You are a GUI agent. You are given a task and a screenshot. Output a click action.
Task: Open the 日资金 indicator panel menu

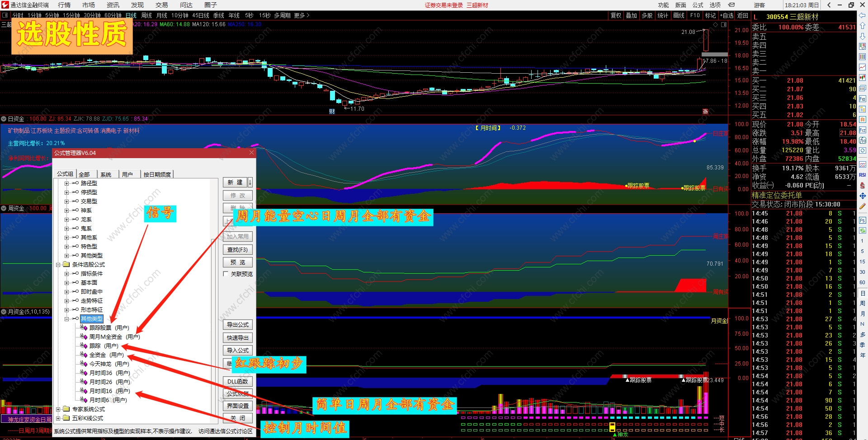4,119
